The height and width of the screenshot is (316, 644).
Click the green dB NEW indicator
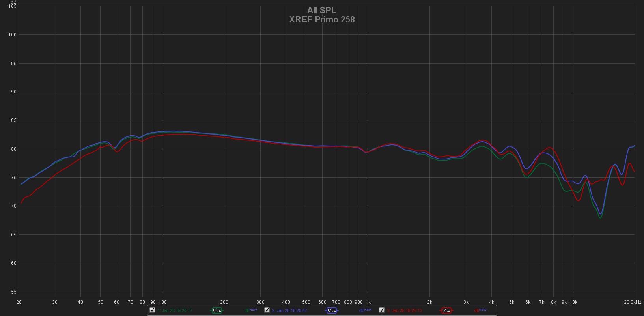[x=250, y=310]
